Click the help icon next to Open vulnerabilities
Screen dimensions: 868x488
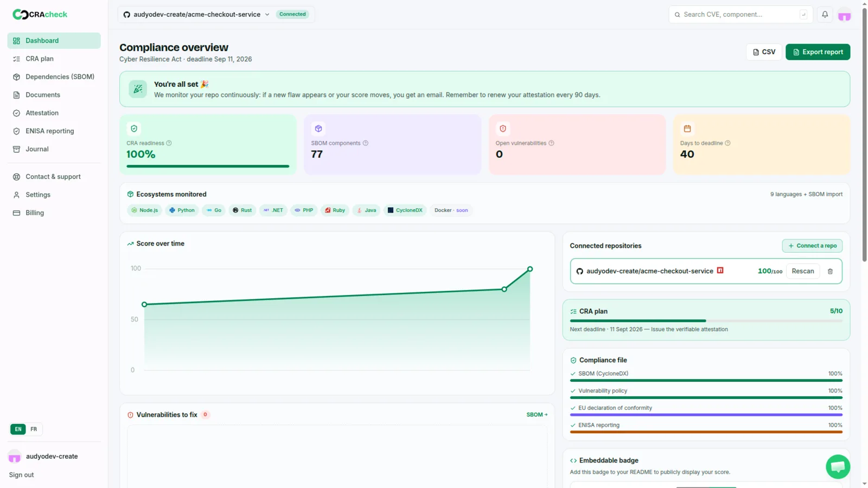(551, 143)
